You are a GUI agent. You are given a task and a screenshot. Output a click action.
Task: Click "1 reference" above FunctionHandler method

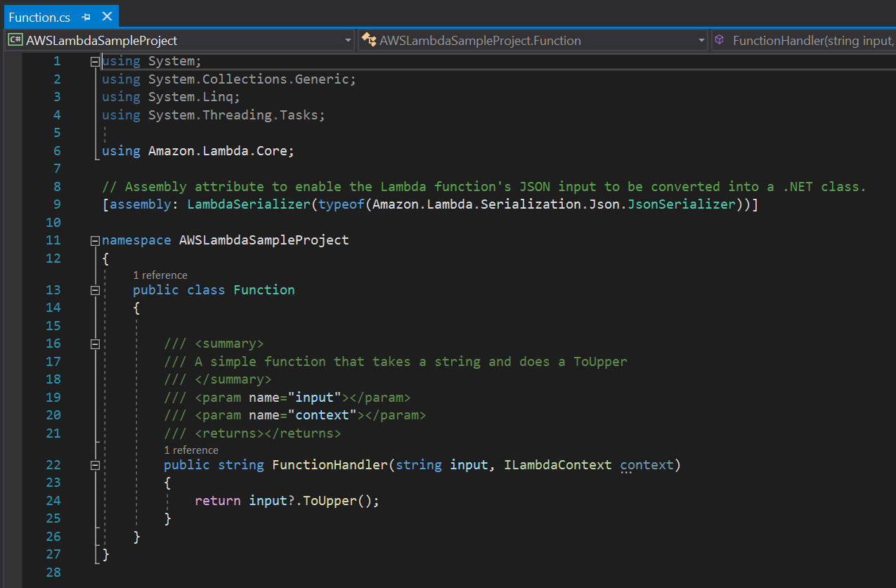(x=191, y=450)
